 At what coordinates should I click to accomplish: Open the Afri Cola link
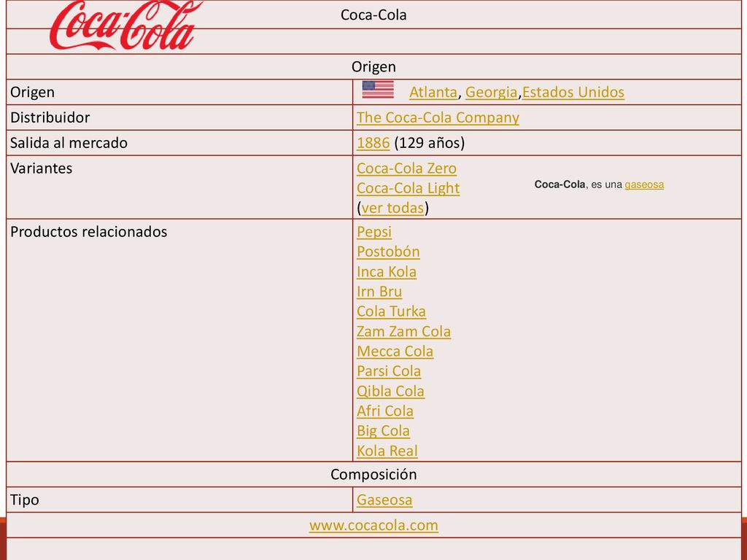pyautogui.click(x=385, y=411)
